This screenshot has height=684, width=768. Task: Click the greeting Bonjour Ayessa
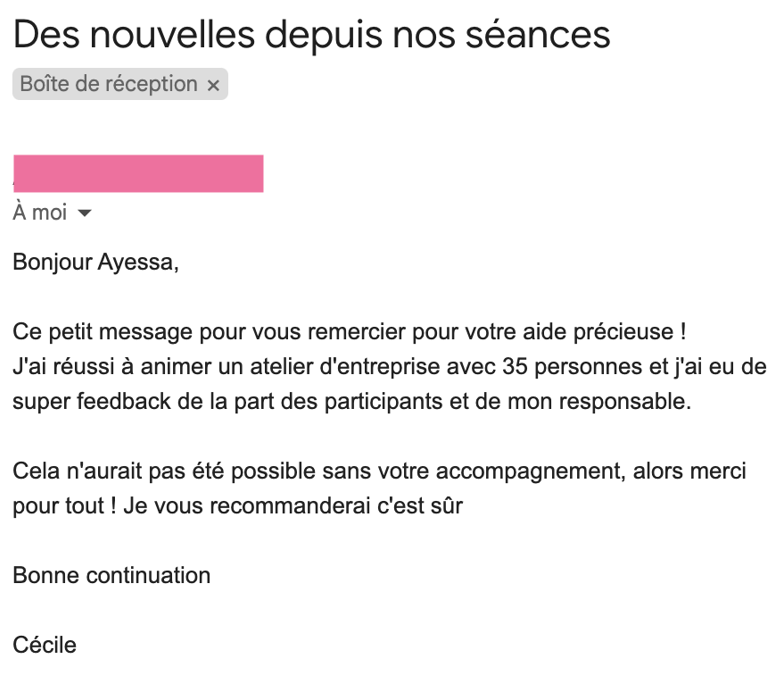96,262
